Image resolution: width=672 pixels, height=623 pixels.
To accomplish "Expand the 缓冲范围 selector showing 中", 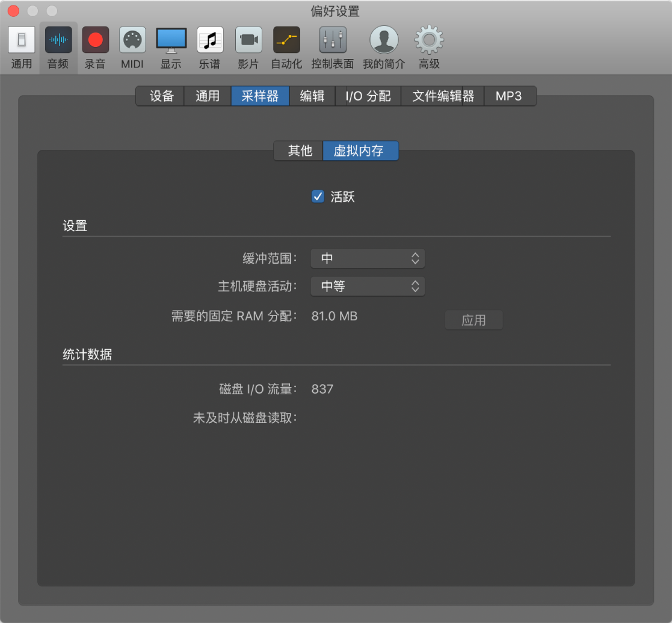I will pos(368,258).
